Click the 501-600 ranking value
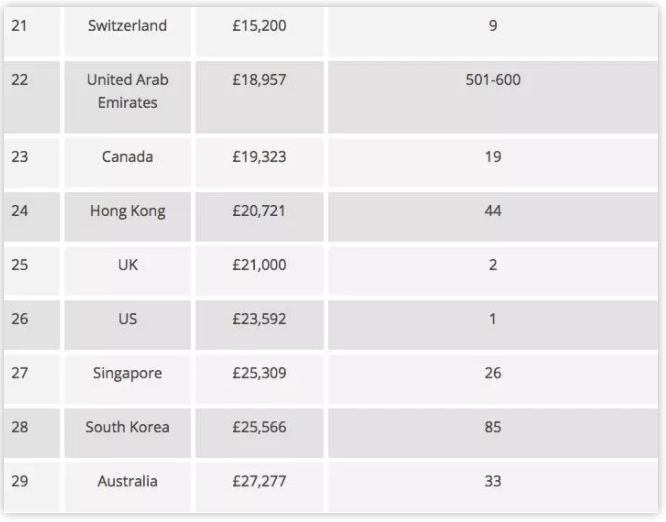This screenshot has width=666, height=522. click(493, 80)
